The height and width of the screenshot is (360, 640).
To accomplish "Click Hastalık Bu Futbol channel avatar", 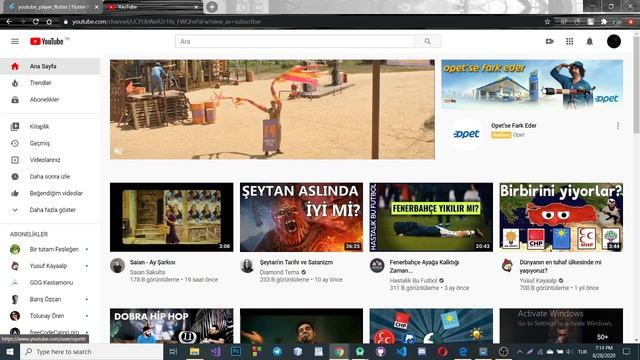I will pyautogui.click(x=377, y=266).
